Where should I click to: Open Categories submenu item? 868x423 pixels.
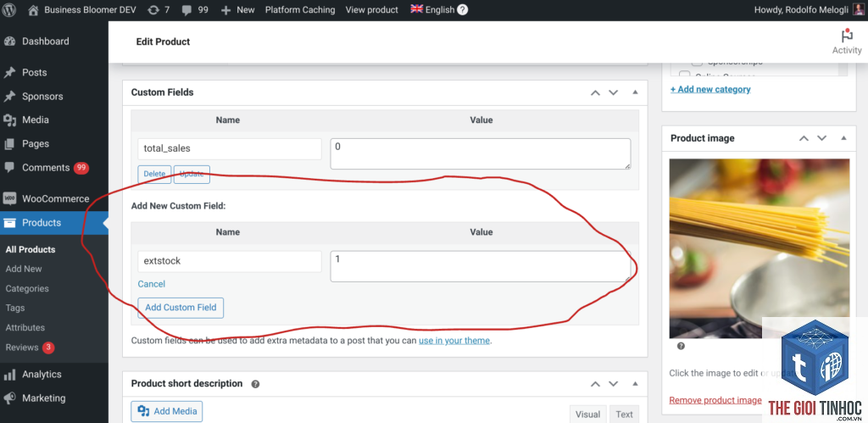point(27,288)
